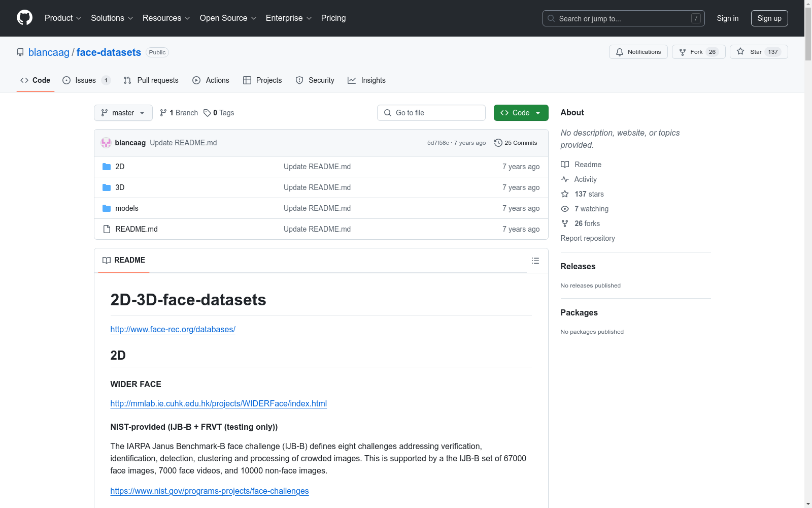Switch to the Issues tab

click(86, 80)
